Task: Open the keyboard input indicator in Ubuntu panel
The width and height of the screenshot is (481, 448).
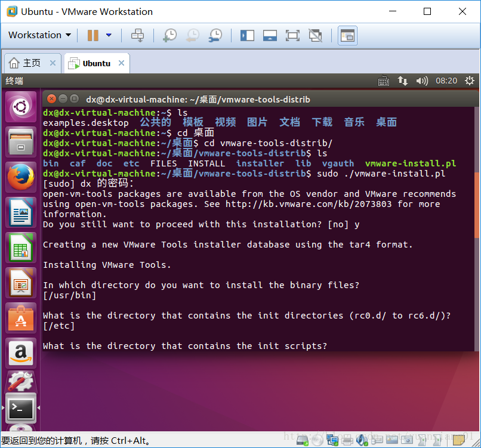Action: point(384,81)
